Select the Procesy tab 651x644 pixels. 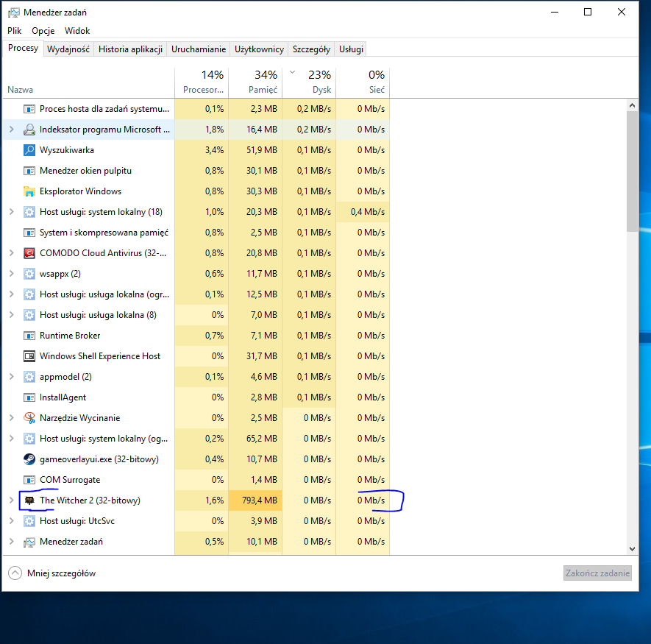coord(24,48)
